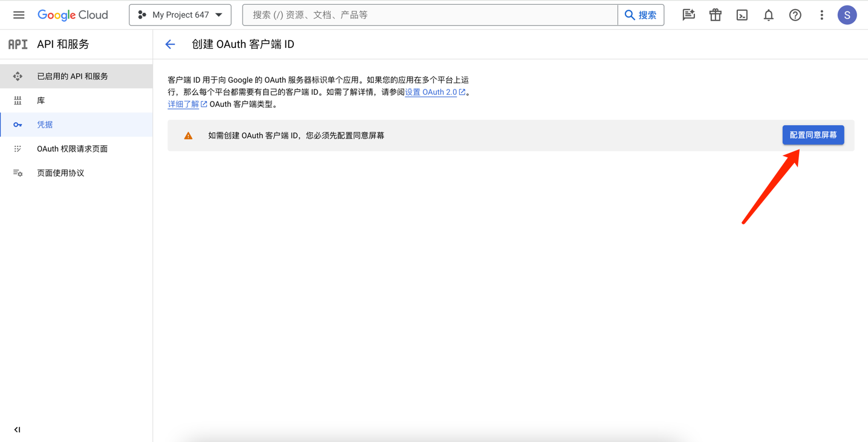Click the page usage agreement settings icon
Viewport: 868px width, 442px height.
coord(18,173)
